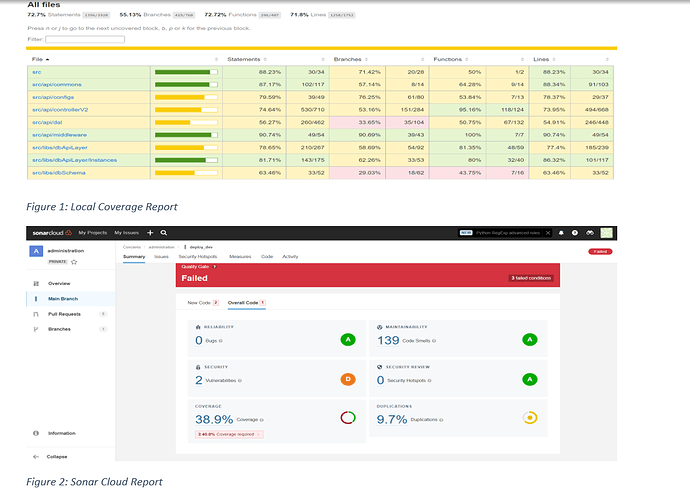Click the Pull Requests sidebar icon

[36, 314]
